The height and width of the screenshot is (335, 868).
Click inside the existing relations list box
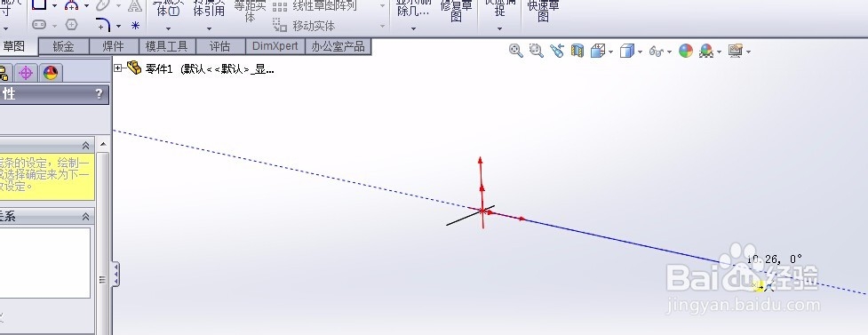click(44, 262)
